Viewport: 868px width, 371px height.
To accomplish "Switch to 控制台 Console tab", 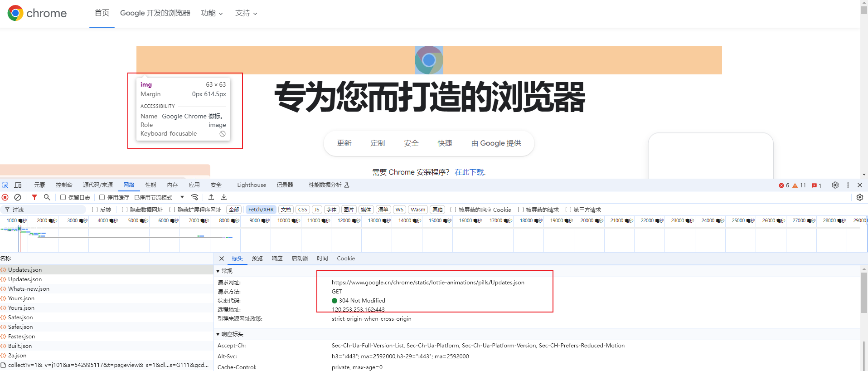I will (x=64, y=185).
